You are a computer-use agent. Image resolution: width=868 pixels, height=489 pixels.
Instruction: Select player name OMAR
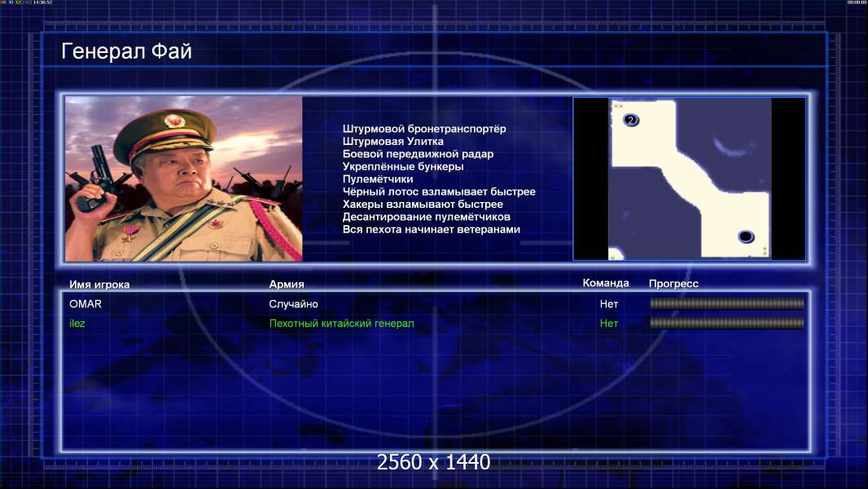point(85,304)
